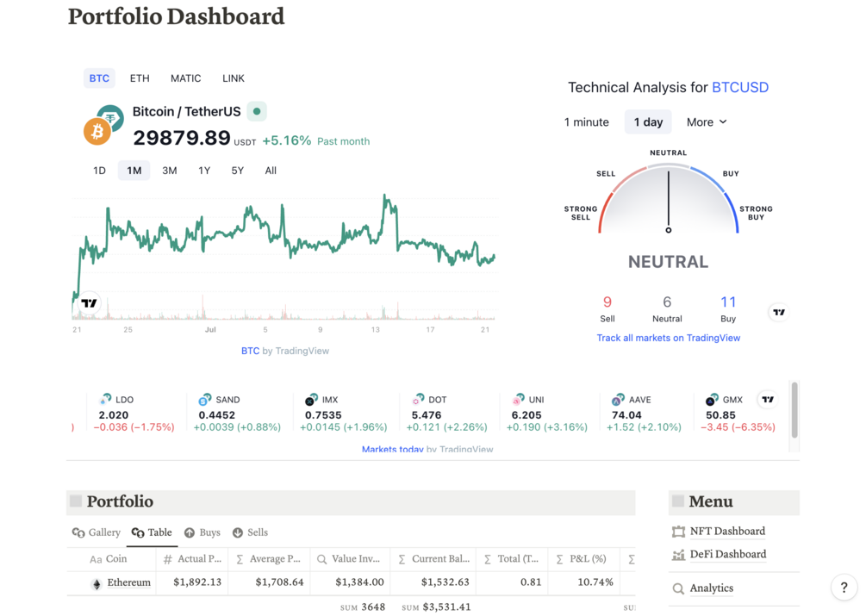Screen dimensions: 866x616
Task: Open the Current Bal... column header menu
Action: tap(433, 559)
